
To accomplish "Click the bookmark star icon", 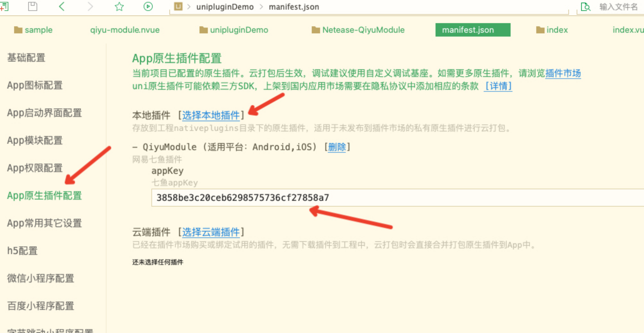I will click(119, 7).
